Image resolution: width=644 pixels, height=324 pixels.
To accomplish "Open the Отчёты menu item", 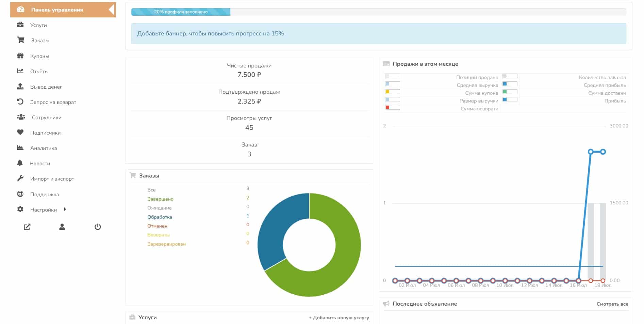I will click(39, 72).
